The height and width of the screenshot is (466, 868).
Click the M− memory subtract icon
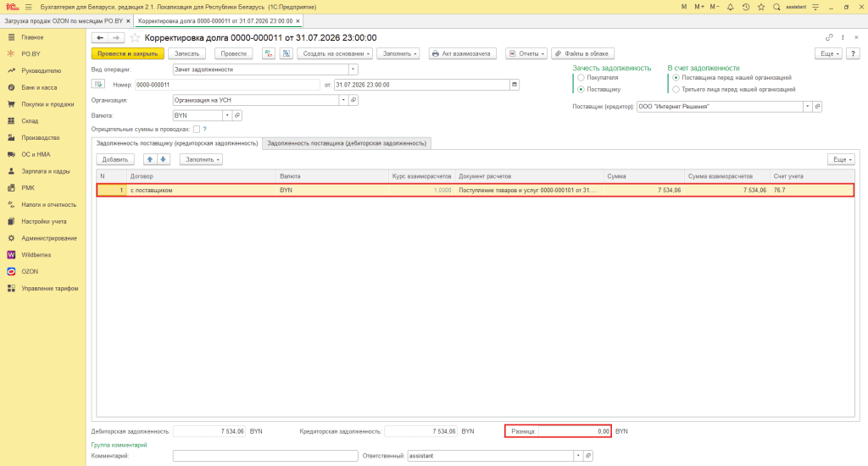[715, 7]
